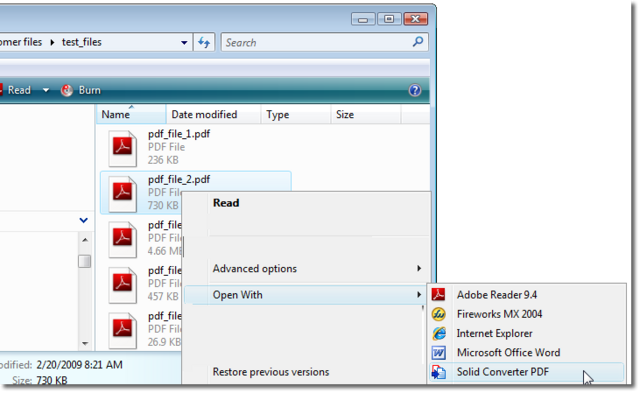Click the Fireworks MX 2004 icon
The image size is (640, 393).
click(439, 314)
